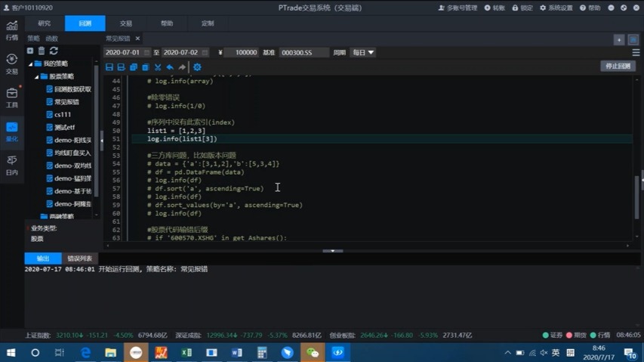
Task: Select the 策略 panel tab
Action: pos(34,39)
